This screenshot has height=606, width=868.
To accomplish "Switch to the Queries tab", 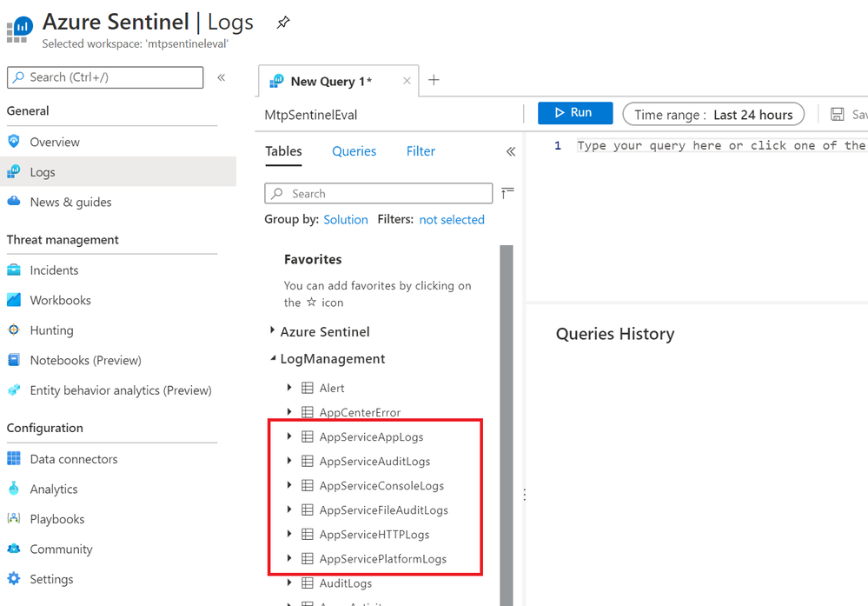I will coord(354,151).
